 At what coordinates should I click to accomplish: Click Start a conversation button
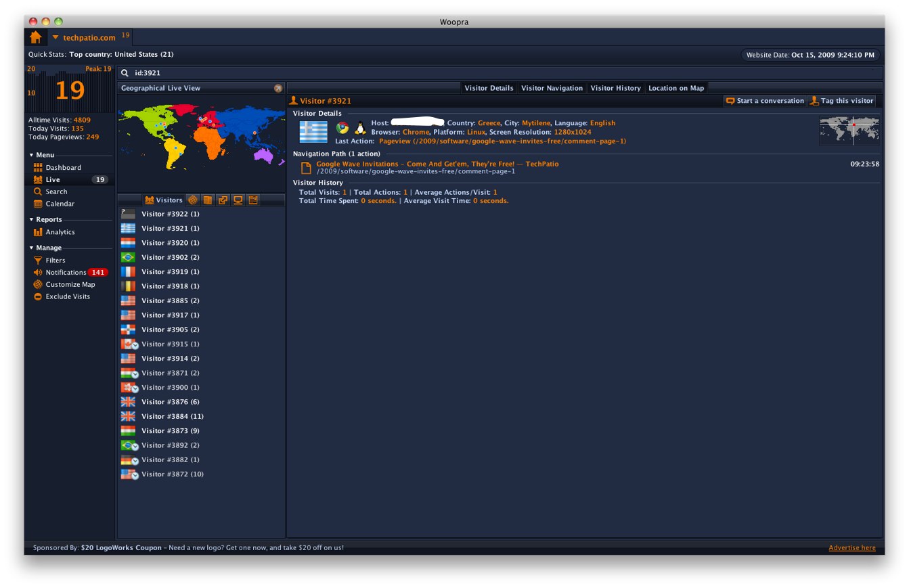point(765,101)
